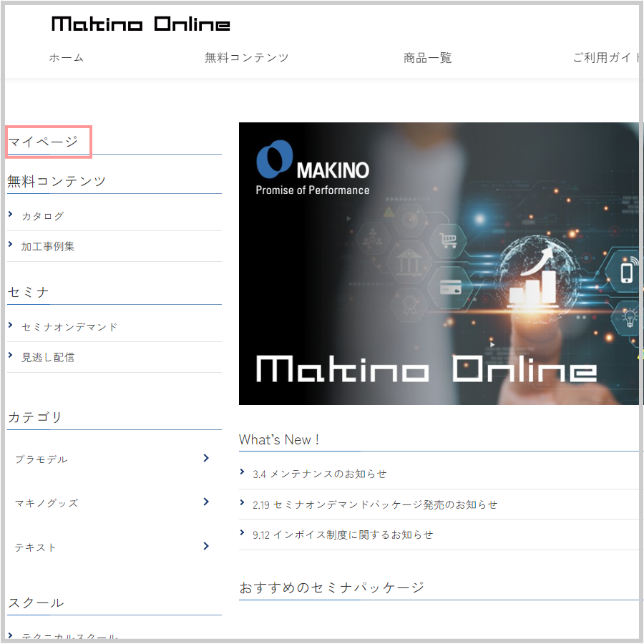644x644 pixels.
Task: Click the おすすめのセミナパッケージ heading
Action: coord(332,587)
